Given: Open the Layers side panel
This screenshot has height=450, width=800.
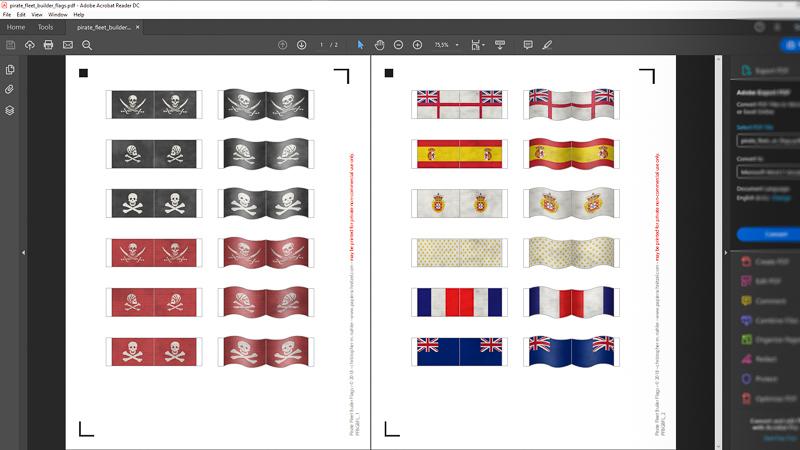Looking at the screenshot, I should [10, 110].
